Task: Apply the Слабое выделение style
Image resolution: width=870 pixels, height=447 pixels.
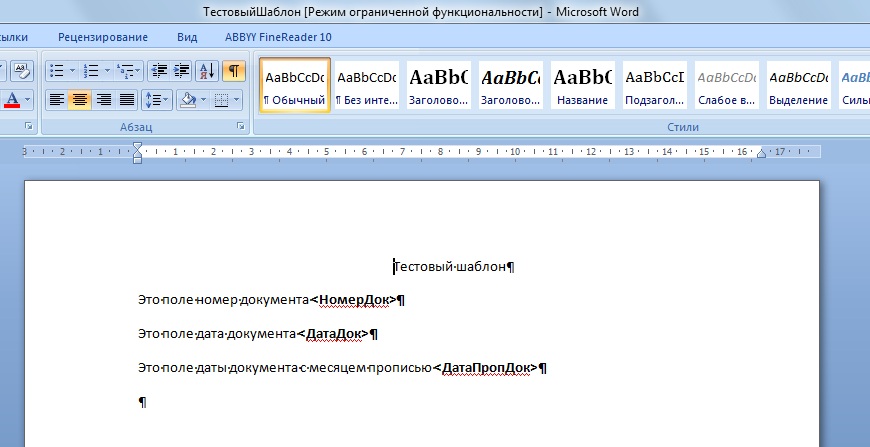Action: click(x=727, y=85)
